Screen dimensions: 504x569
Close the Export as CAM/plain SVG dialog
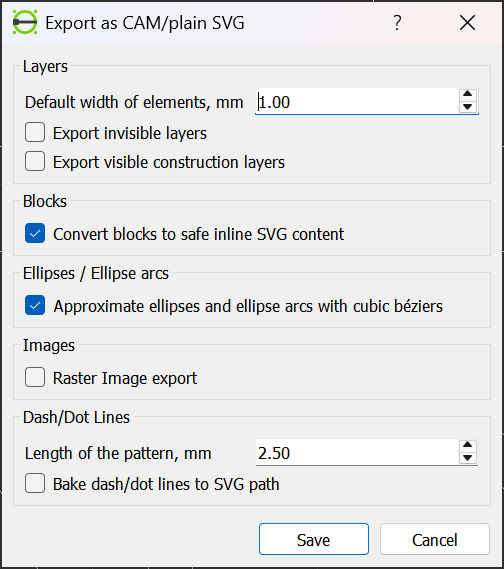pos(467,23)
